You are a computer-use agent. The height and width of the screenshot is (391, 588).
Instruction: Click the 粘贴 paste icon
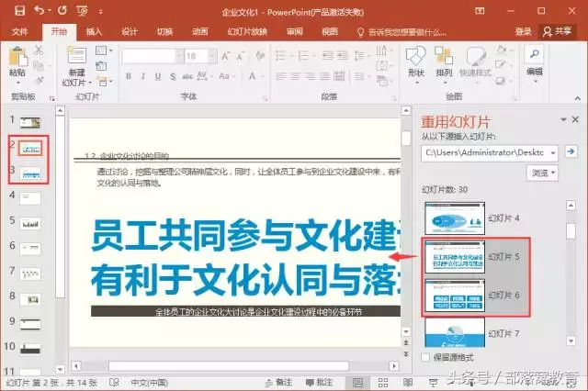[x=18, y=57]
